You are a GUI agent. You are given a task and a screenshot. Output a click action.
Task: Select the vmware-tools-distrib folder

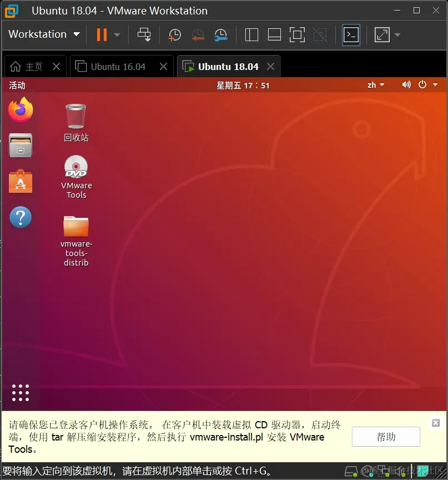tap(76, 241)
